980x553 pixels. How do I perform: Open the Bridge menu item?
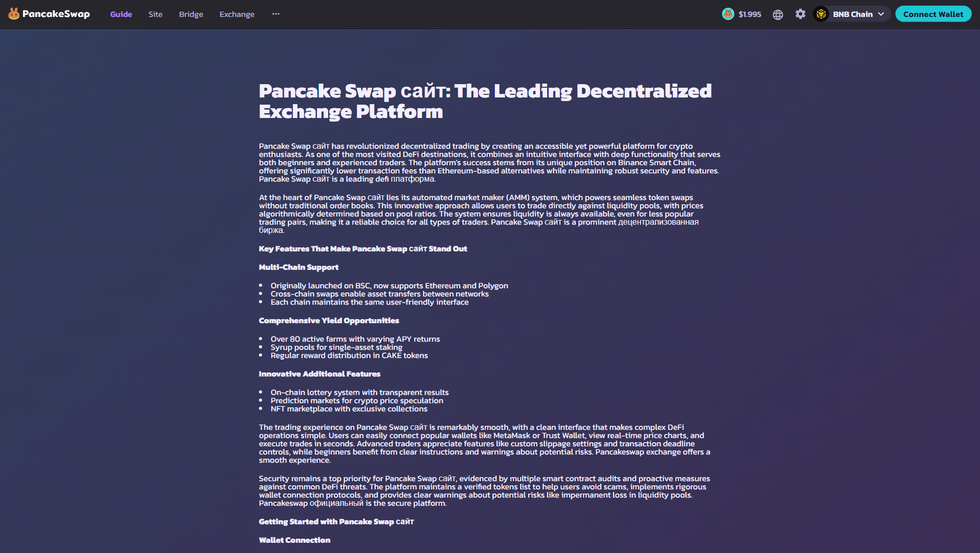[191, 14]
